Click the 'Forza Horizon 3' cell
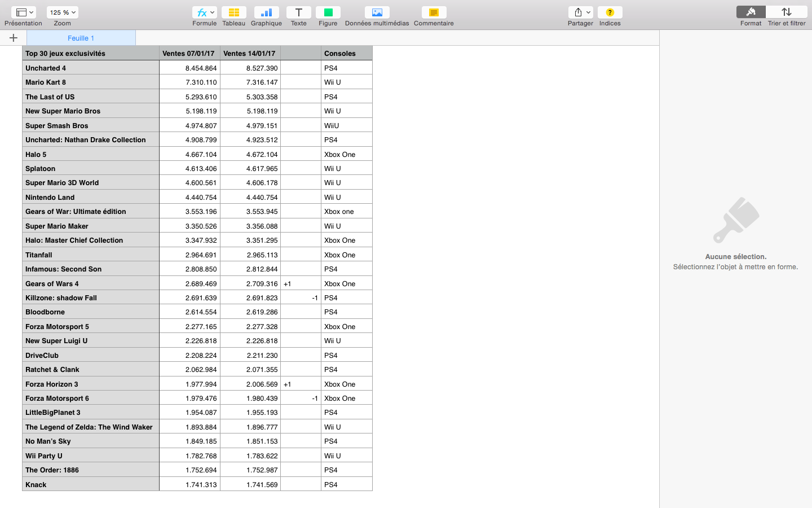Screen dimensions: 812x508 point(91,384)
